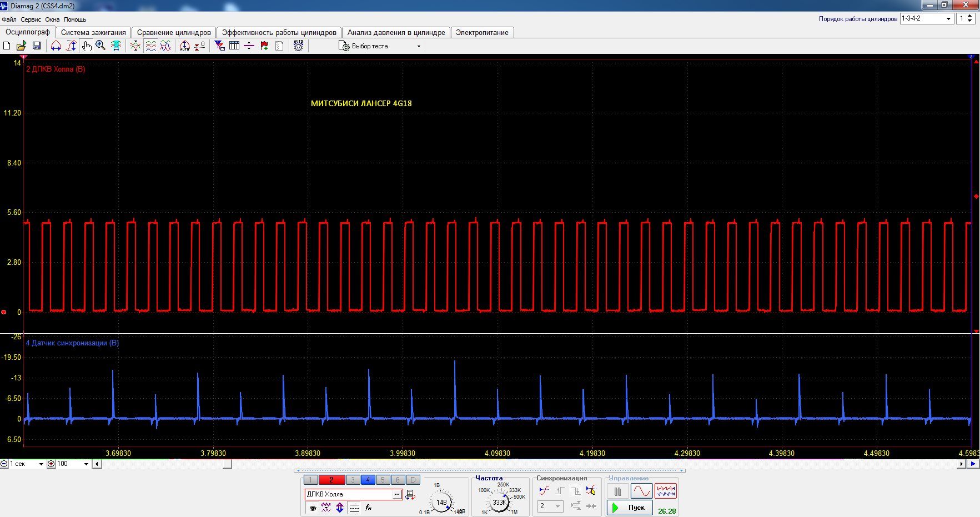The image size is (980, 517).
Task: Enable channel 5 button
Action: [x=383, y=480]
